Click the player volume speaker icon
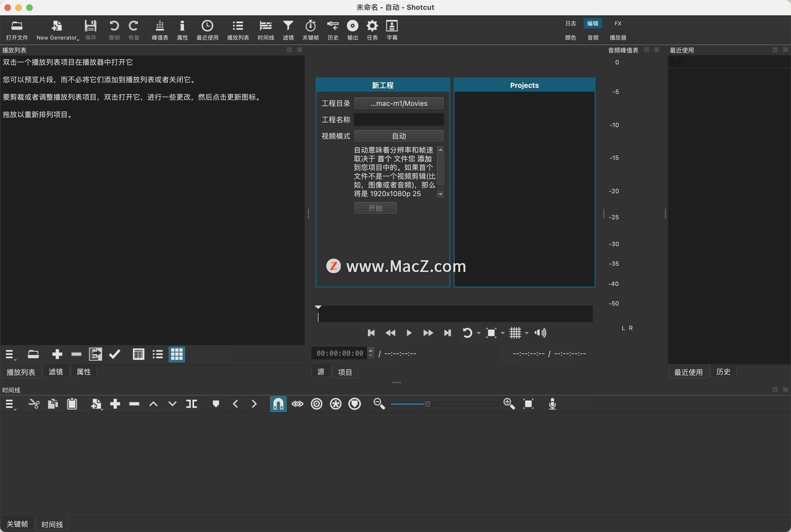Screen dimensions: 791x532 [540, 333]
